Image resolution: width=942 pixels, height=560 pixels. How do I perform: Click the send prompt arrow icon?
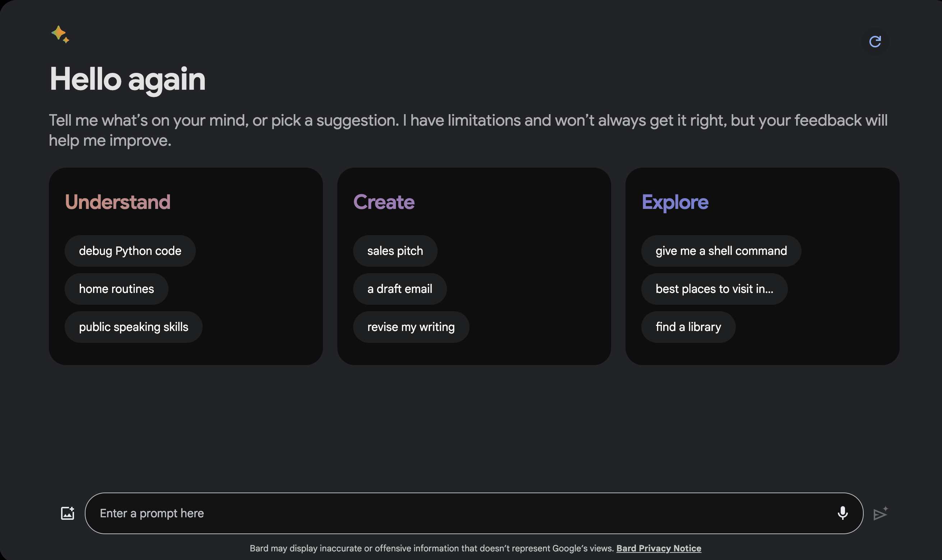coord(880,514)
